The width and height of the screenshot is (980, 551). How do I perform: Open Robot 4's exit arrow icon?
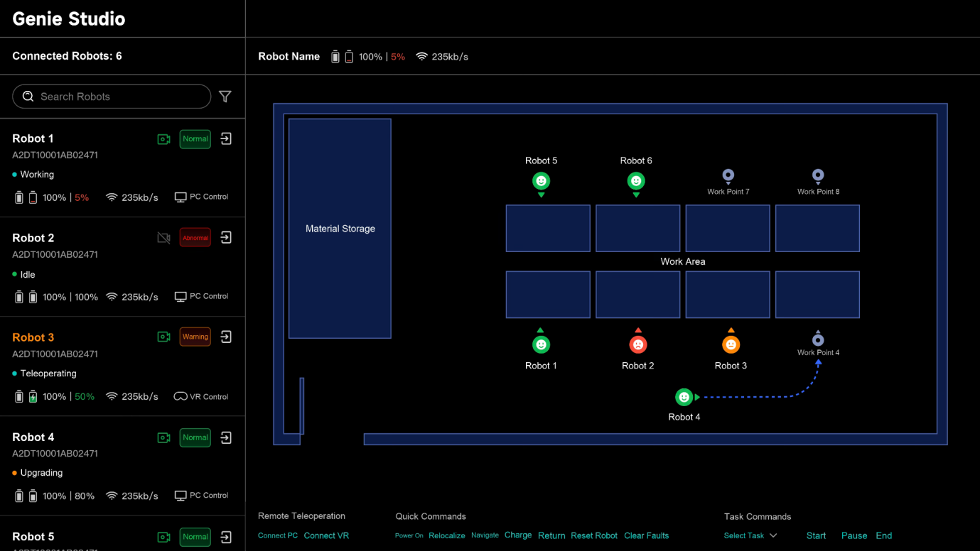(x=226, y=437)
